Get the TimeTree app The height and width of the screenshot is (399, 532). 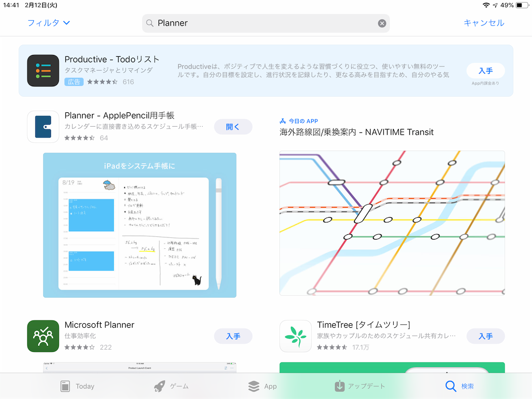point(486,336)
